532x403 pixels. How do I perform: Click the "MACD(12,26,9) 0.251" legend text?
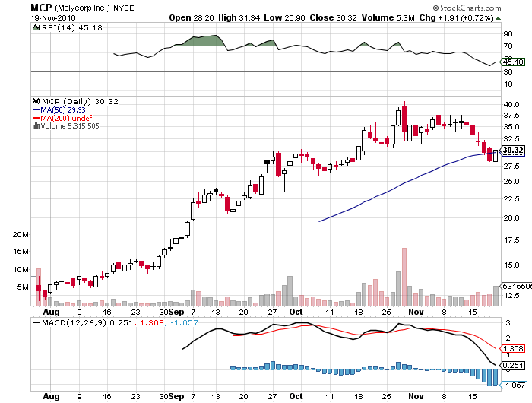coord(87,323)
